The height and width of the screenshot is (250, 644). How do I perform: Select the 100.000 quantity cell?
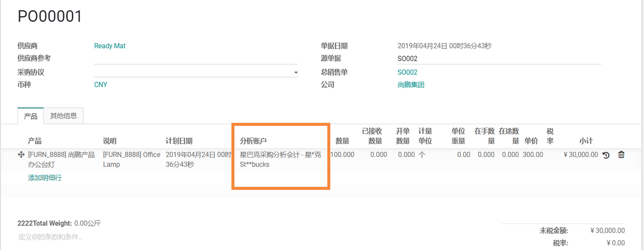point(342,155)
